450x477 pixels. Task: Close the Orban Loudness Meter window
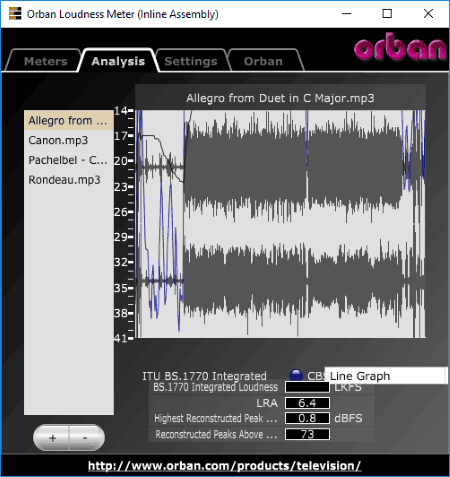428,14
